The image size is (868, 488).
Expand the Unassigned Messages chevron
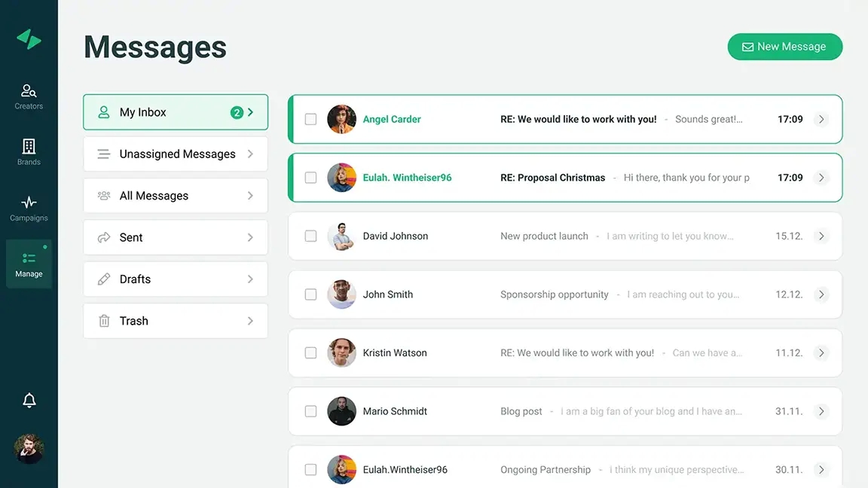pyautogui.click(x=250, y=154)
